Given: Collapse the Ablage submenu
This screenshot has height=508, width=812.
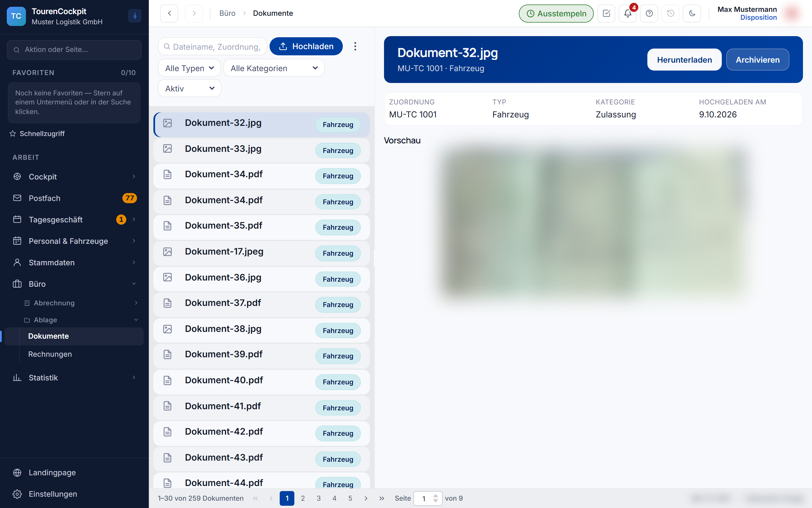Looking at the screenshot, I should 81,319.
